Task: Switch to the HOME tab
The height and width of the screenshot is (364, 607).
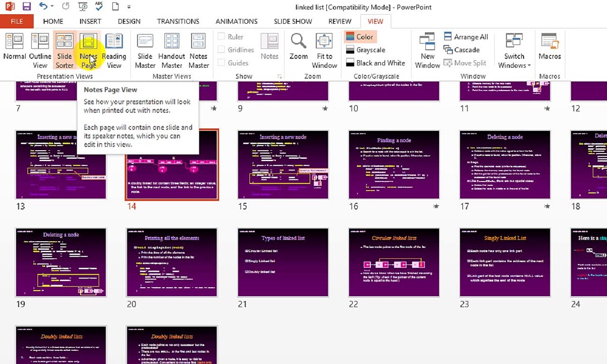Action: pyautogui.click(x=53, y=21)
